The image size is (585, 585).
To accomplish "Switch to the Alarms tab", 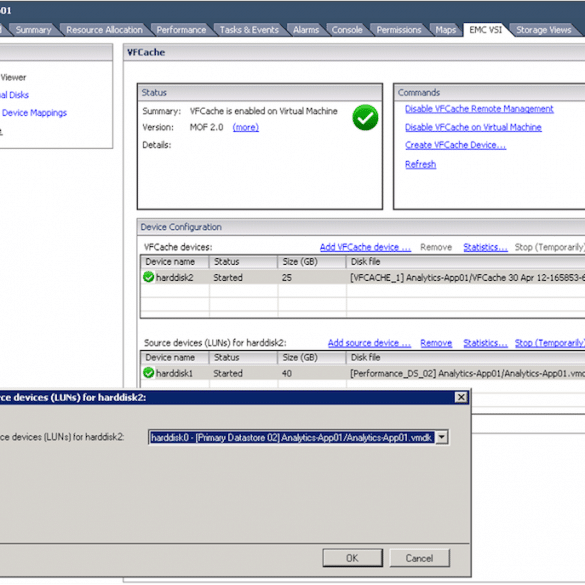I will point(306,30).
